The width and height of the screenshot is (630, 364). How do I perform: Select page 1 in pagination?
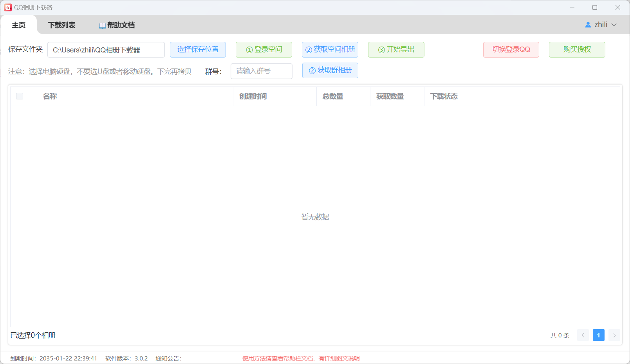(x=598, y=335)
